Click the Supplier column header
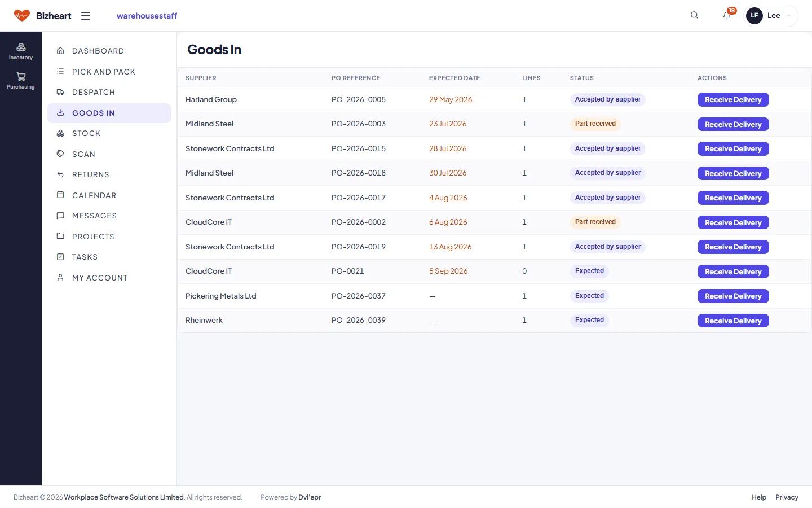 point(201,78)
